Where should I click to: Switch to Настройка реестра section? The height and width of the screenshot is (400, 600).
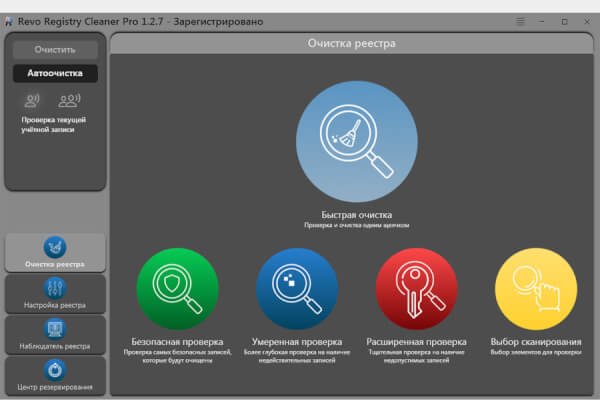click(x=55, y=294)
